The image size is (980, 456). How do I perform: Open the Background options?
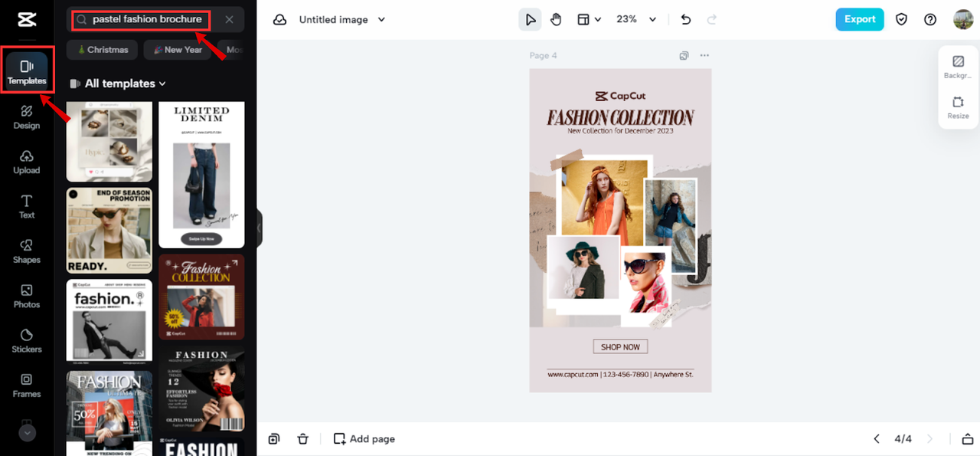tap(958, 67)
